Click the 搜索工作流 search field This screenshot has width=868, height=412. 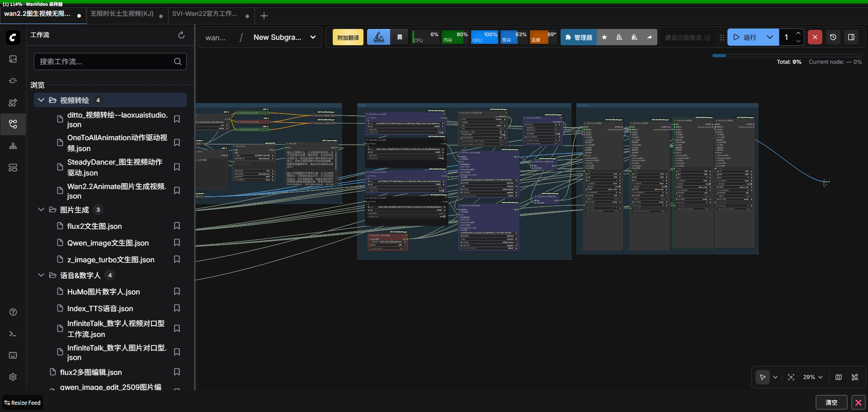(105, 62)
